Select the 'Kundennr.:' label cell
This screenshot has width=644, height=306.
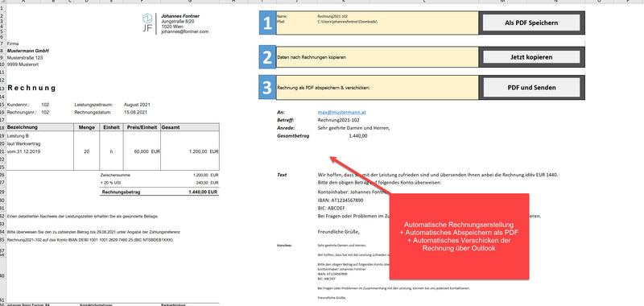(x=18, y=105)
